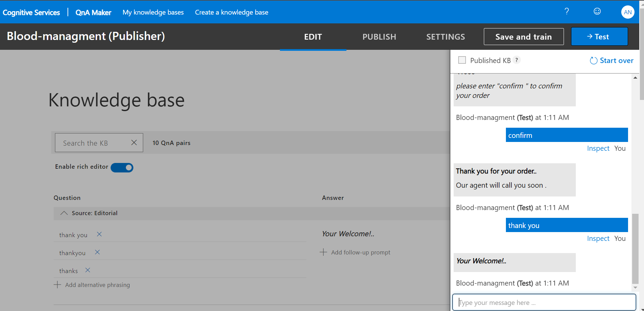The image size is (644, 311).
Task: Open the help question mark icon
Action: click(567, 12)
